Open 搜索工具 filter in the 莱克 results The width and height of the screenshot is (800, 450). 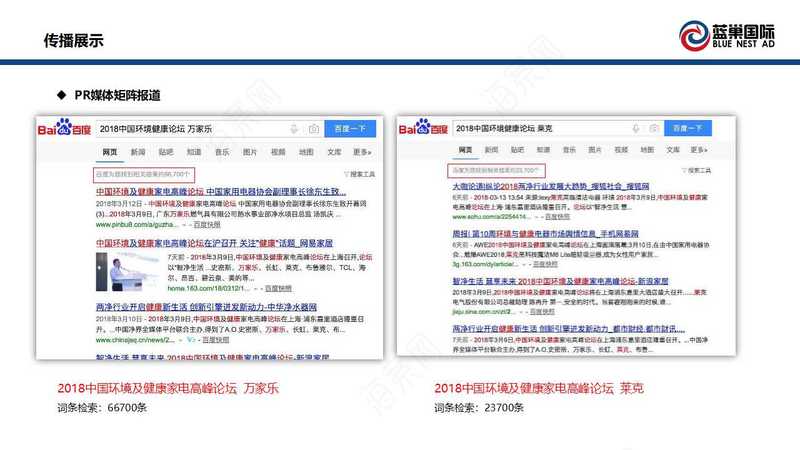tap(696, 170)
